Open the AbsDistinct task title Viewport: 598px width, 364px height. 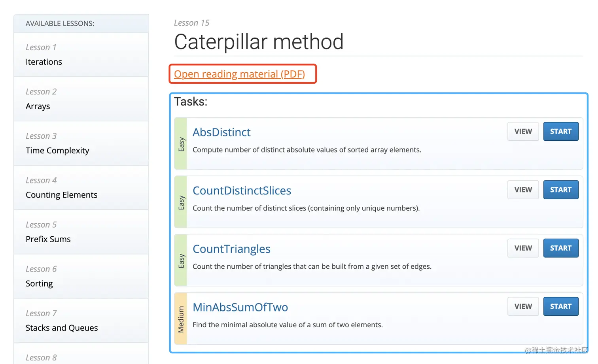221,132
